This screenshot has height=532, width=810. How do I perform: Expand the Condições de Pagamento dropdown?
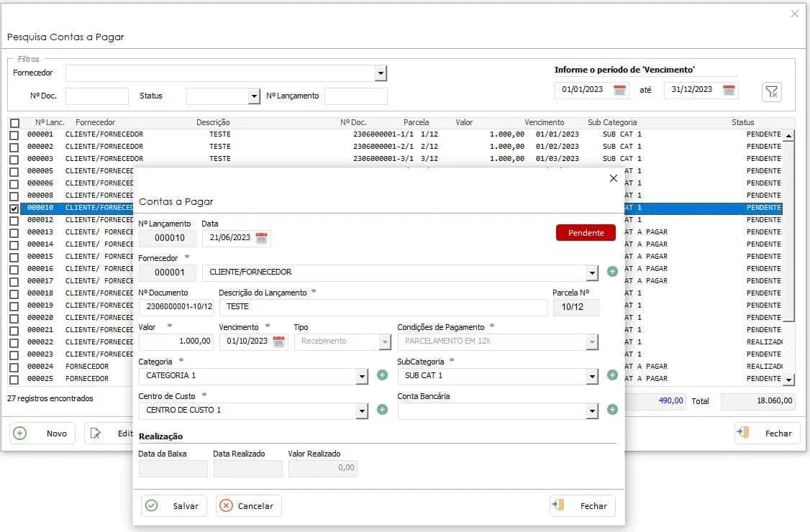(x=592, y=342)
